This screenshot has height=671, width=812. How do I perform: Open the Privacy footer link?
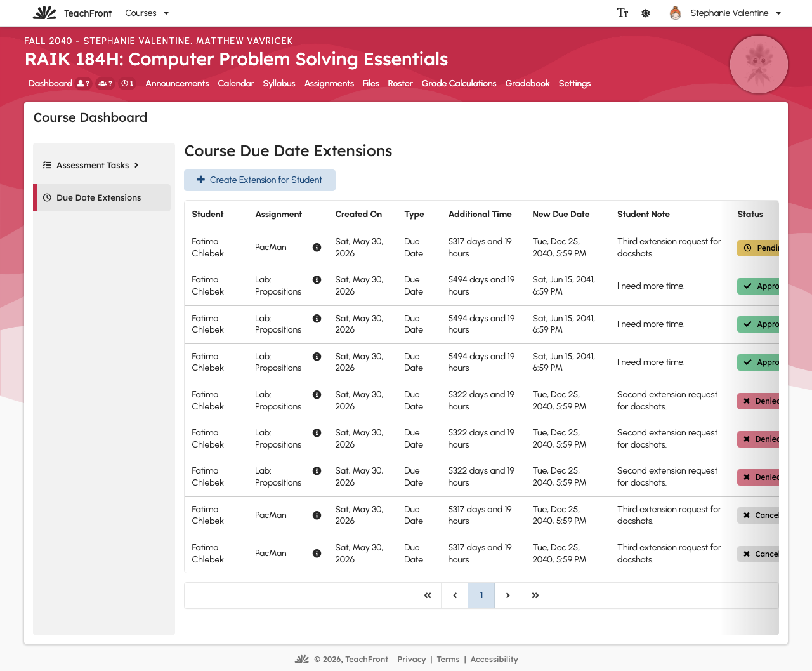tap(412, 660)
